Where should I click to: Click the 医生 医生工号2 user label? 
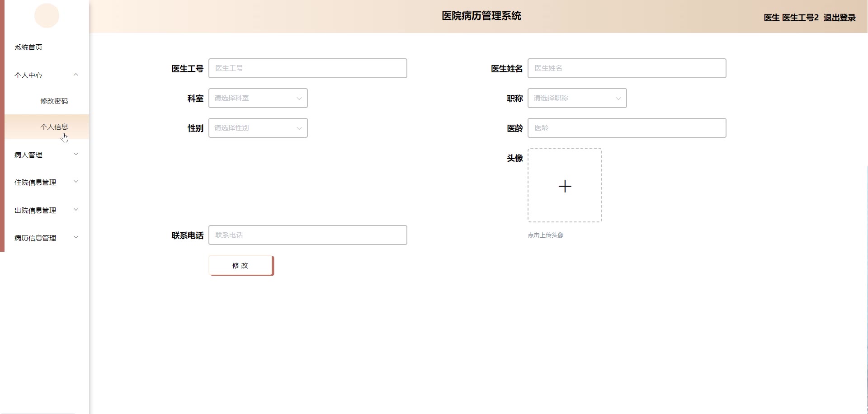[791, 18]
